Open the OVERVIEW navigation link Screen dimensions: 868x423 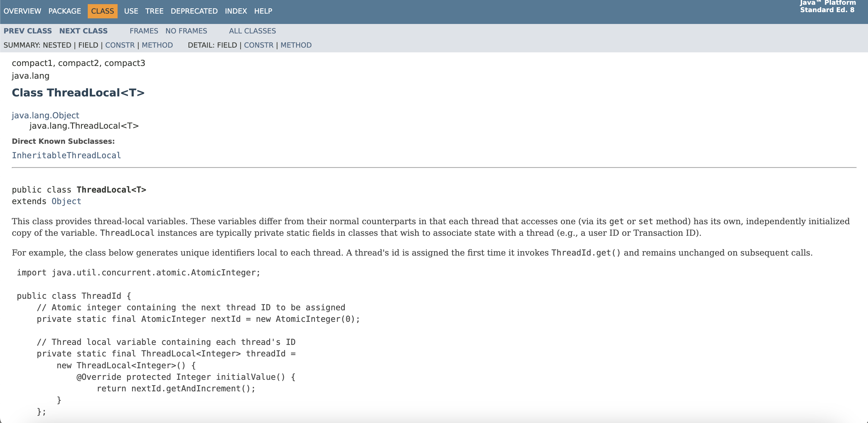[22, 11]
